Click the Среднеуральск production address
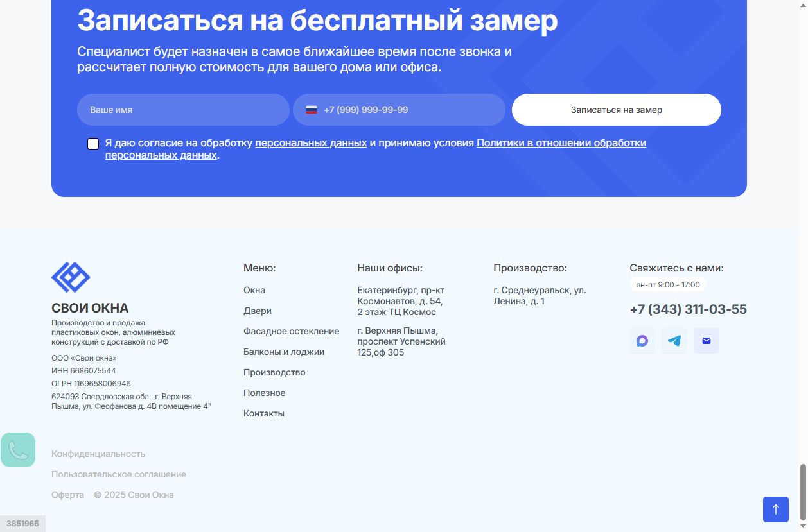808x532 pixels. 540,295
